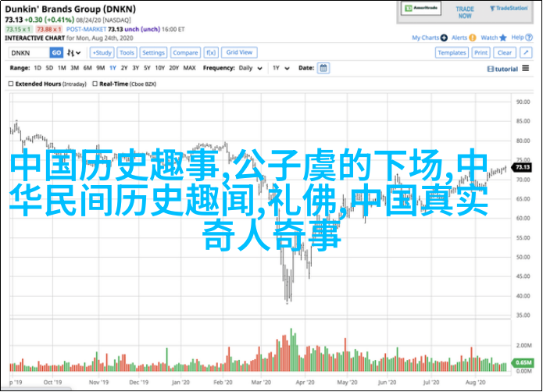Click the 90.00 price axis label
543x392 pixels.
[523, 102]
